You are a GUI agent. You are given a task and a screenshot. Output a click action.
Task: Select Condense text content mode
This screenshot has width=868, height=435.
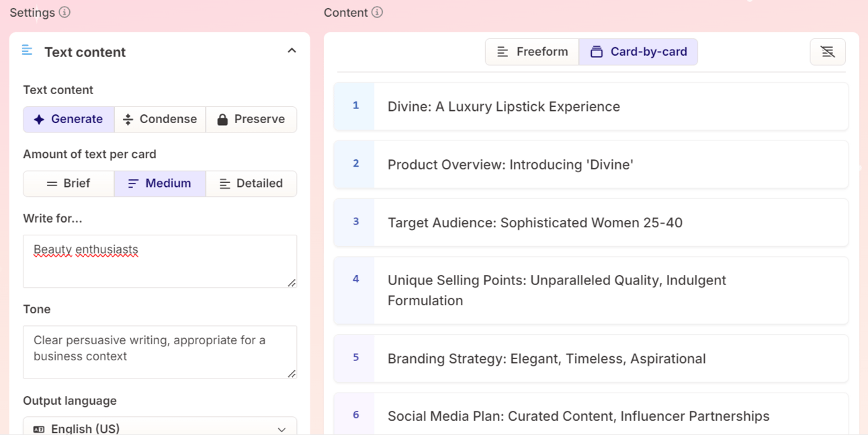160,119
